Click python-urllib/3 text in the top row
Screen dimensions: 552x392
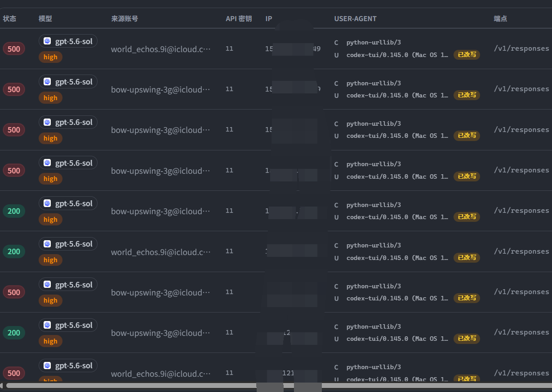tap(374, 43)
